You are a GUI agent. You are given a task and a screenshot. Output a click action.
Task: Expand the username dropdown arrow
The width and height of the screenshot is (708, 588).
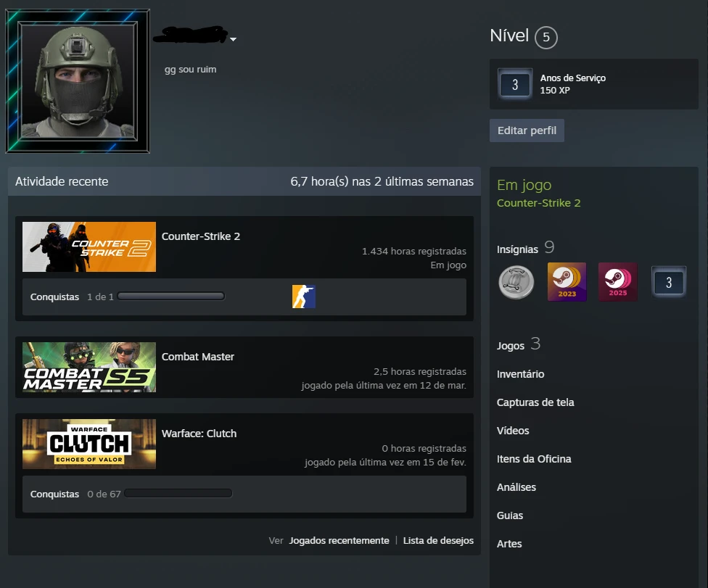(233, 39)
